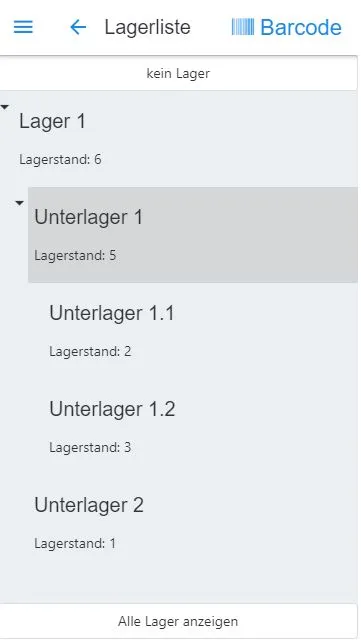Select the highlighted Unterlager 1 item
Viewport: 361px width, 642px height.
pos(193,235)
